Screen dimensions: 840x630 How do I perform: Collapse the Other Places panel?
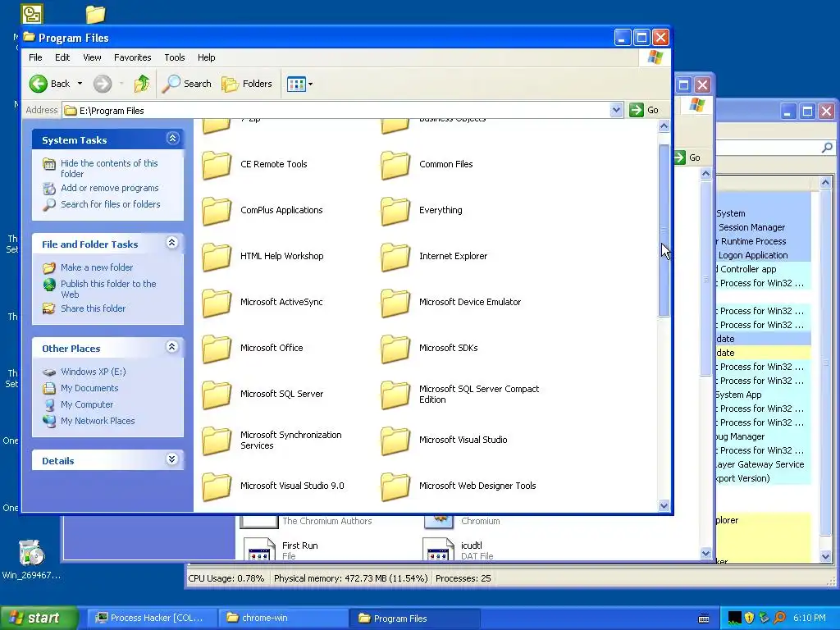click(x=172, y=347)
